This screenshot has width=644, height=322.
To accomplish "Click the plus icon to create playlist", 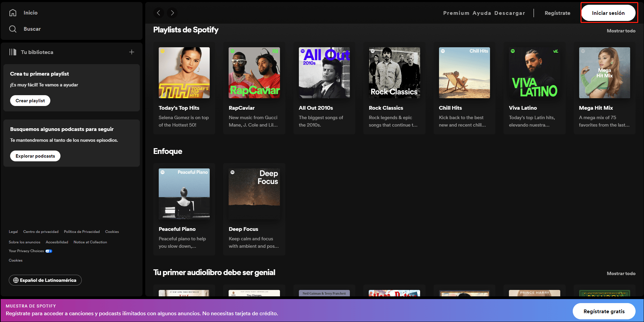I will pyautogui.click(x=132, y=52).
